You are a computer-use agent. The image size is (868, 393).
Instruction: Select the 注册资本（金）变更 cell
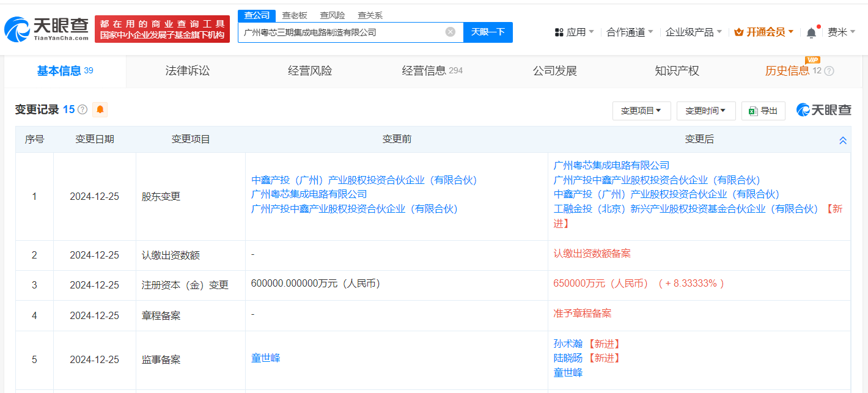pos(191,285)
